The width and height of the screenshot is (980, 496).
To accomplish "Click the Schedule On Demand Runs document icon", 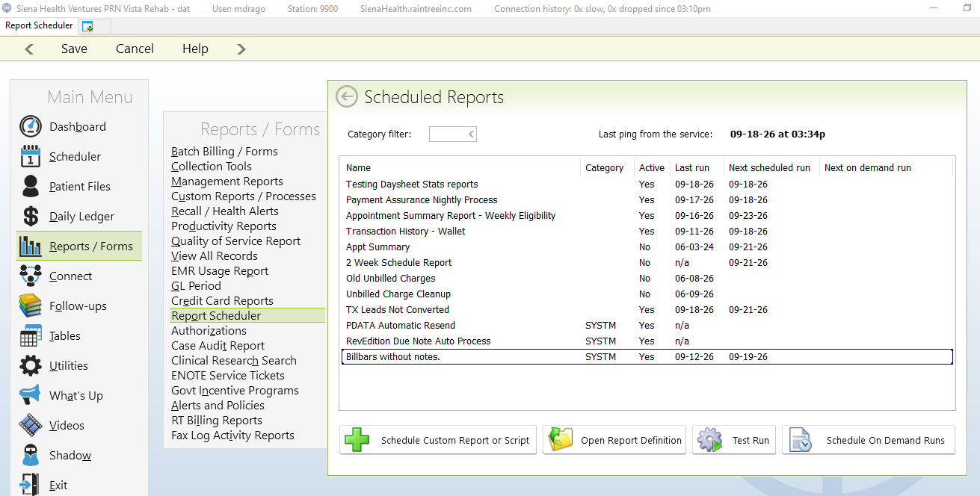I will (800, 440).
